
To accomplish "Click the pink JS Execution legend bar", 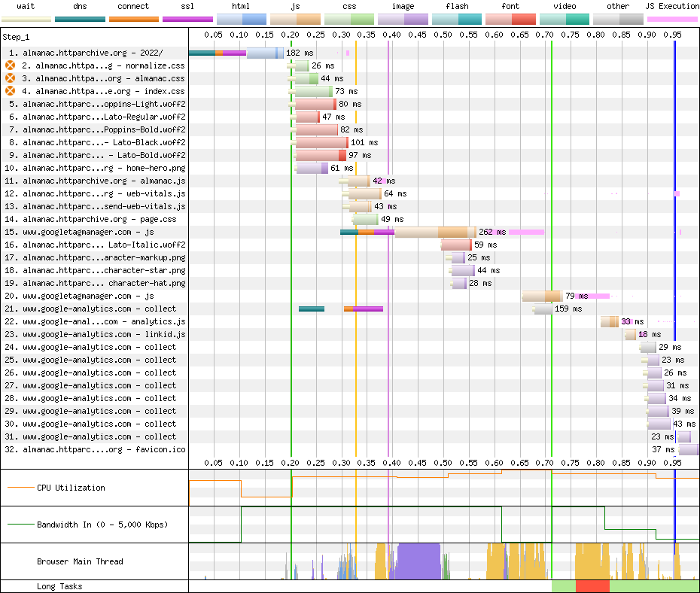I will (x=672, y=18).
